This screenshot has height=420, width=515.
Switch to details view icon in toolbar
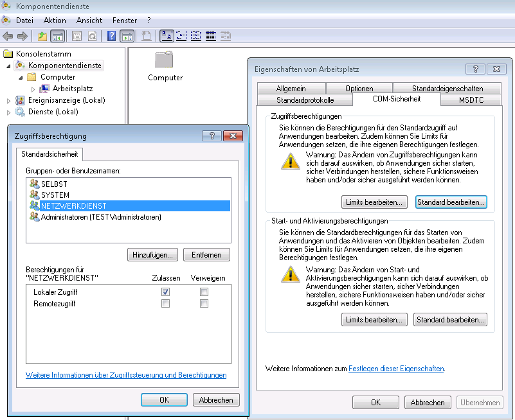click(211, 36)
